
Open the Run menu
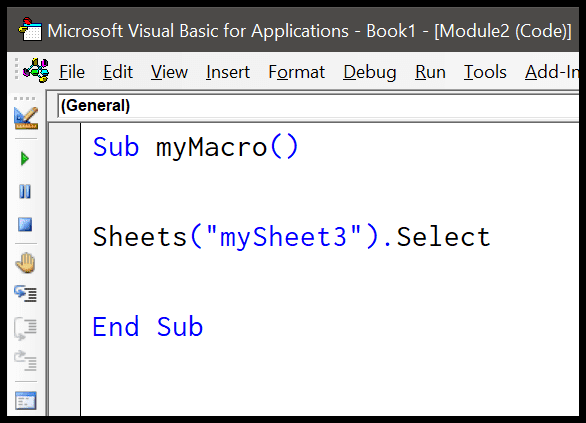pyautogui.click(x=430, y=72)
